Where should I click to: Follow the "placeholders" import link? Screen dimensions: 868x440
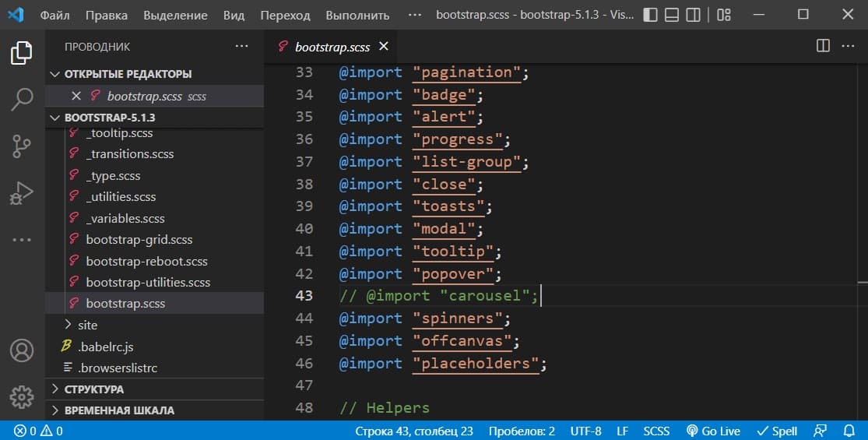click(476, 364)
